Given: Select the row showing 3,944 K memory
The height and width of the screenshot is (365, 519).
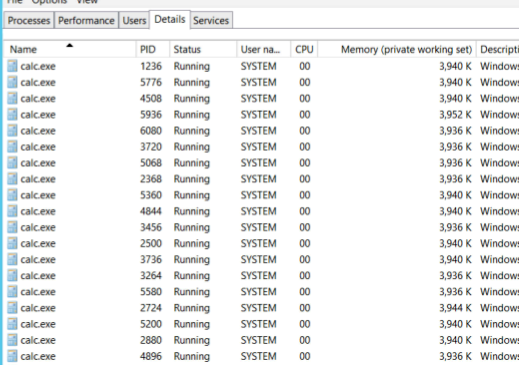Looking at the screenshot, I should click(x=261, y=308).
